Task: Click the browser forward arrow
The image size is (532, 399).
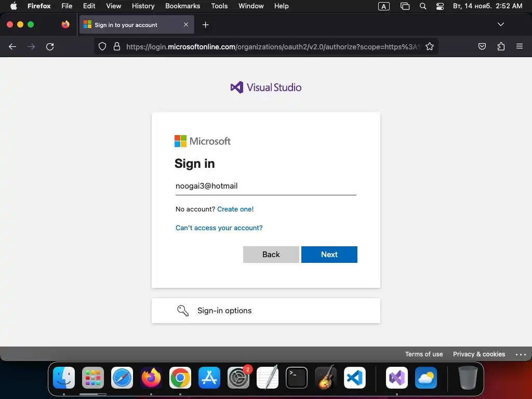Action: (31, 46)
